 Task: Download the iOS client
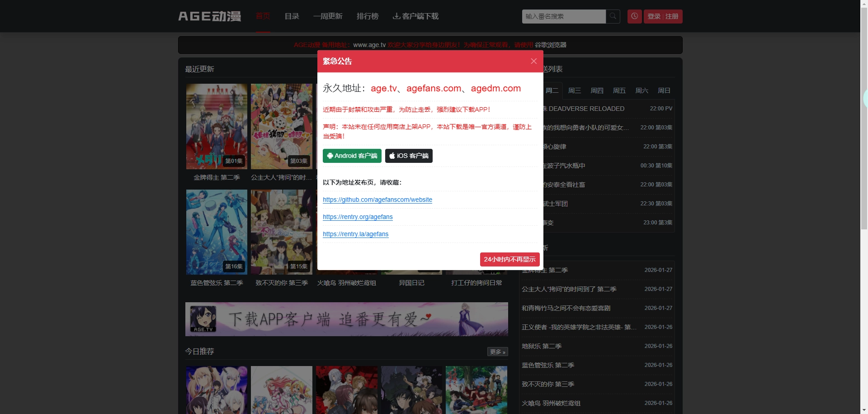[409, 156]
